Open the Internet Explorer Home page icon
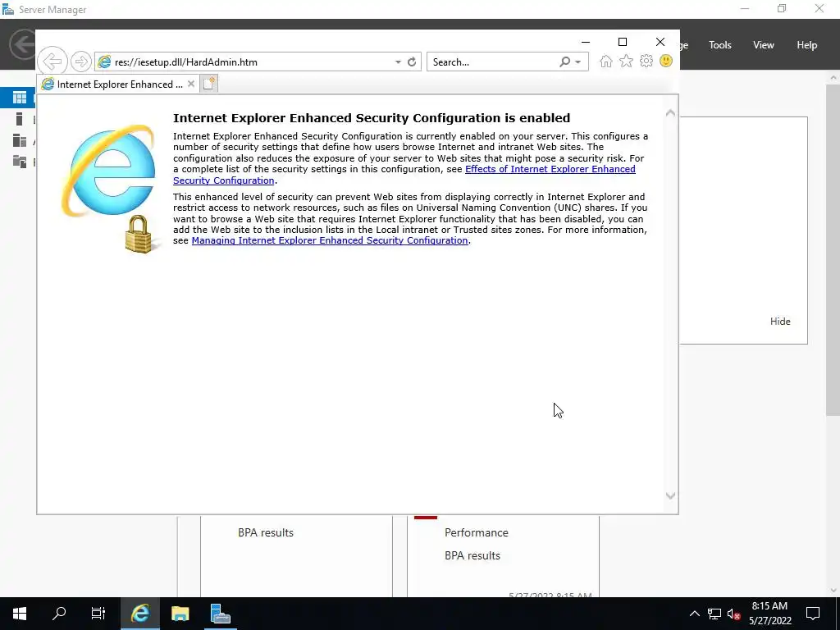 pyautogui.click(x=606, y=62)
